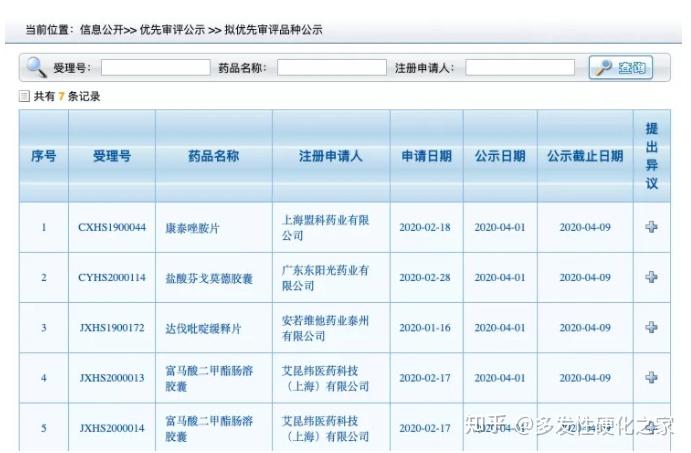Screen dimensions: 691x453
Task: Click the 药品名称 column header
Action: coord(214,156)
